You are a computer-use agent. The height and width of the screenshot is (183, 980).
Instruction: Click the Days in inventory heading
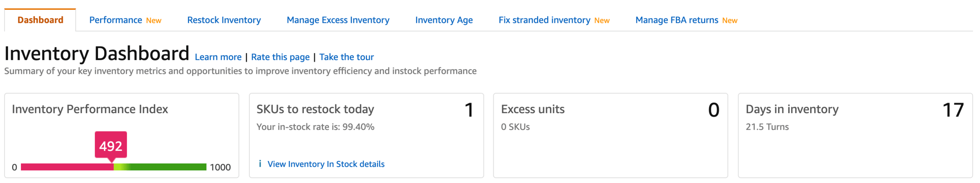tap(792, 109)
